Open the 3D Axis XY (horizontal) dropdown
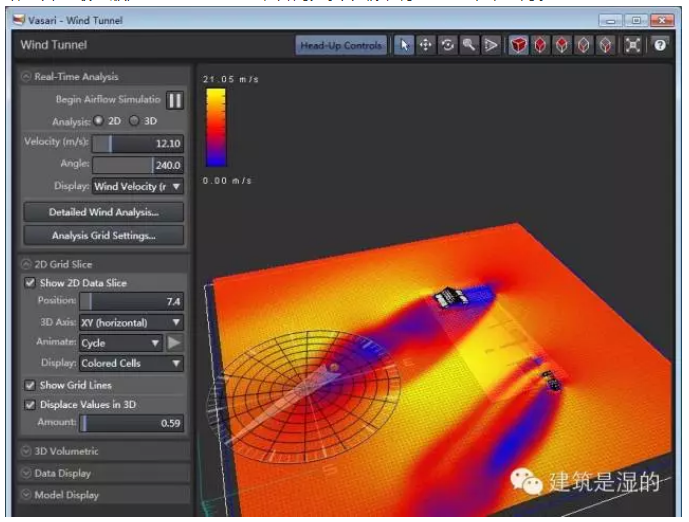 (131, 323)
